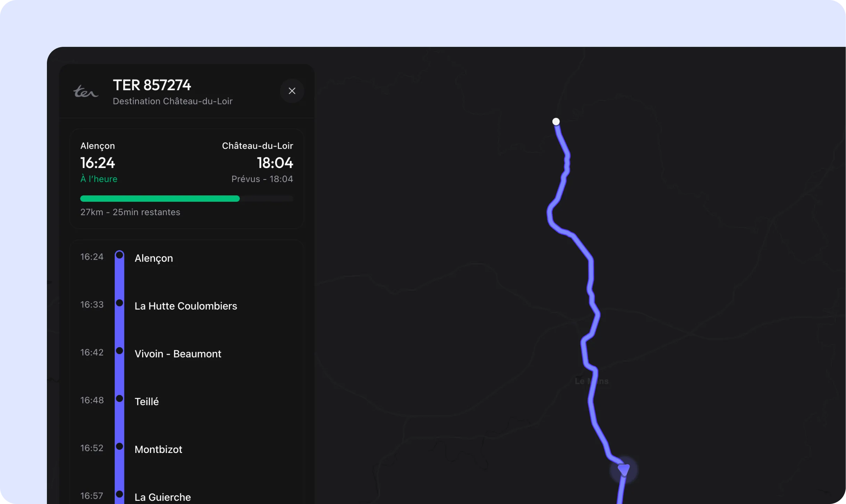
Task: Click the white origin dot on the map
Action: point(556,121)
